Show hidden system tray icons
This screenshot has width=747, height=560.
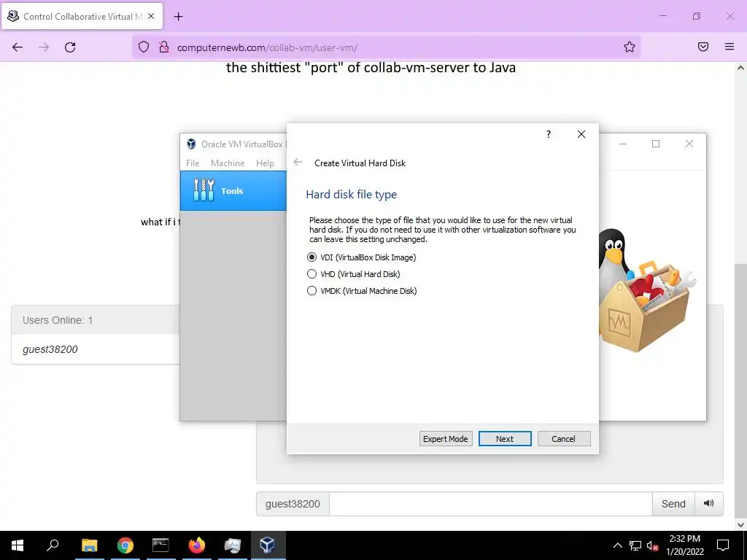tap(617, 545)
